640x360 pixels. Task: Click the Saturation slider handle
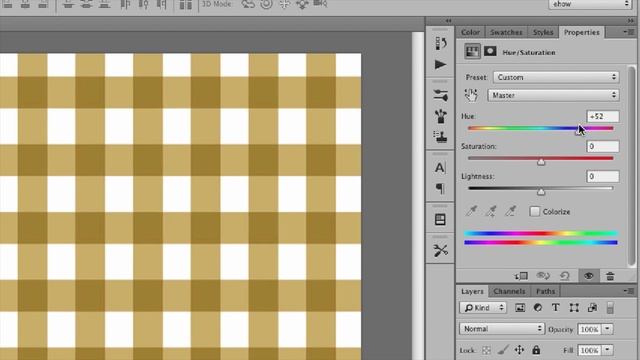(541, 162)
